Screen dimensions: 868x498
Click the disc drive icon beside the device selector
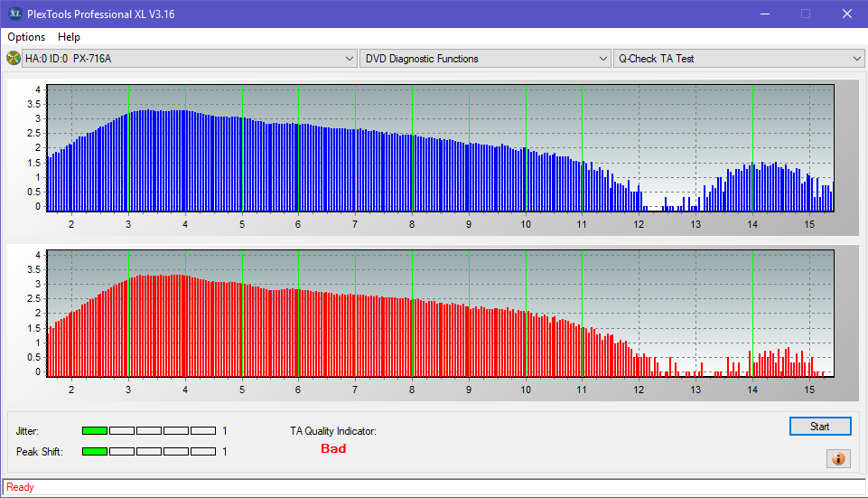[13, 58]
